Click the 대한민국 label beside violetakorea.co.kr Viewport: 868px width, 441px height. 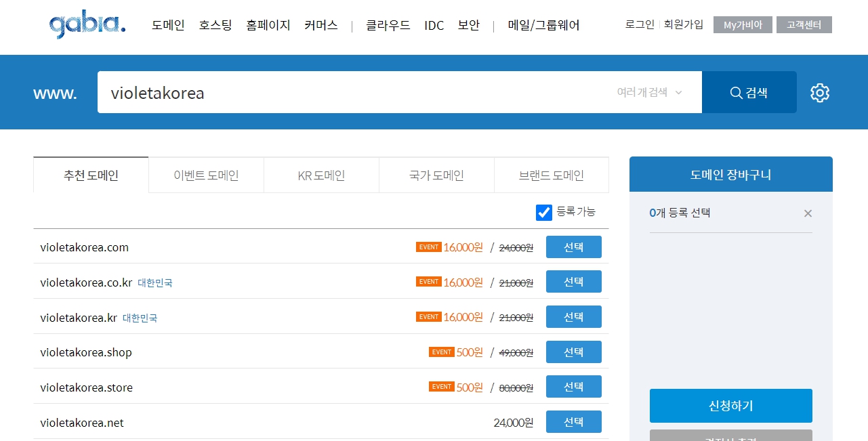(x=155, y=283)
